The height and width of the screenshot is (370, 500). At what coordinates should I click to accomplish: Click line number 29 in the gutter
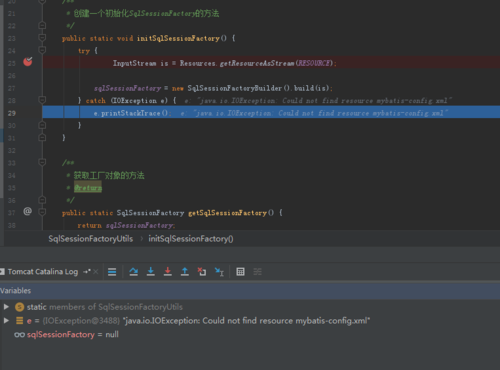point(12,113)
